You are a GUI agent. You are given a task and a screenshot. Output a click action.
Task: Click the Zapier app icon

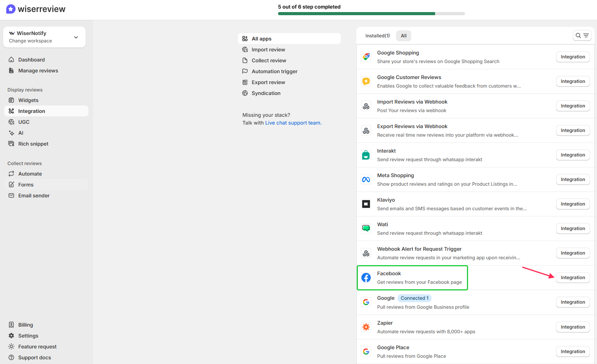click(x=366, y=327)
